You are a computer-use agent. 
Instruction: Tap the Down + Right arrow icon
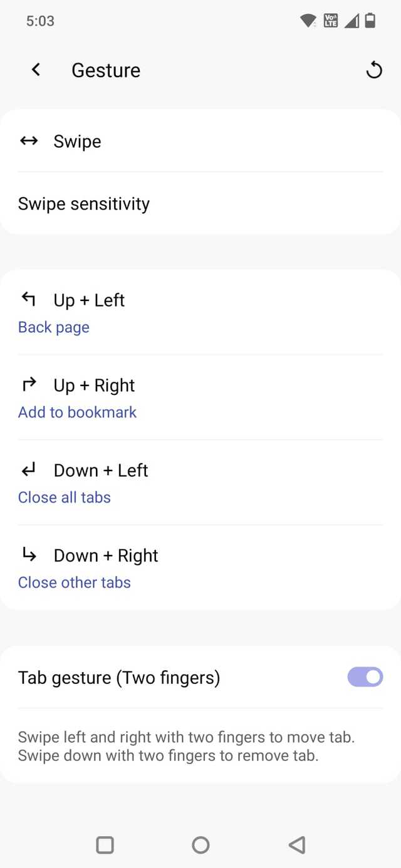pos(29,554)
